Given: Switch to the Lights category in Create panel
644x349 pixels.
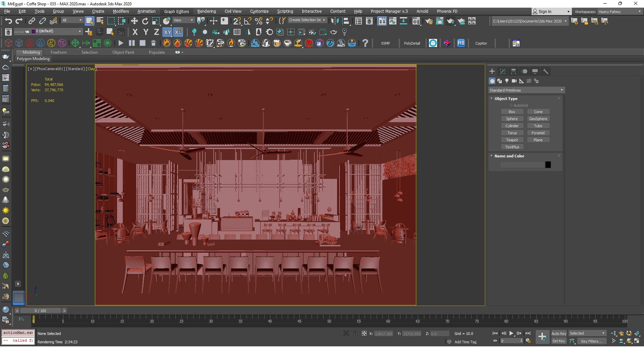Looking at the screenshot, I should [x=507, y=81].
